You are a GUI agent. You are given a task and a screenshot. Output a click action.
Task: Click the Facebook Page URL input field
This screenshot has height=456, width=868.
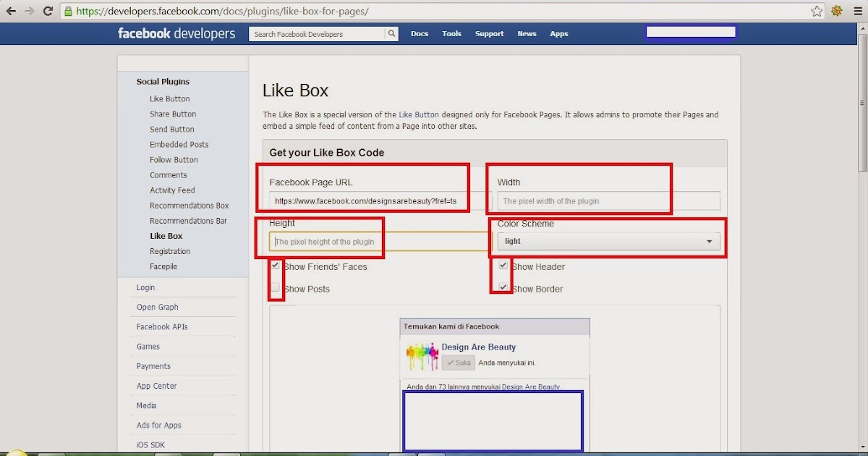click(x=365, y=200)
